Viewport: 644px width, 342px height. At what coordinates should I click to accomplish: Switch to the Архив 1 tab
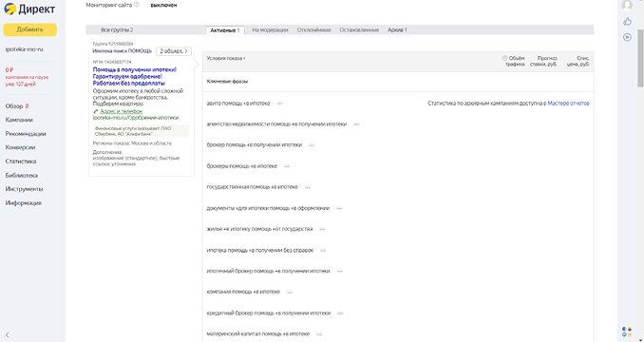397,30
